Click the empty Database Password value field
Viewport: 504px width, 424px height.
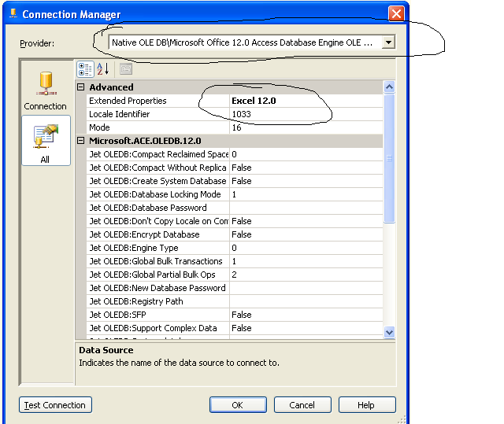[306, 208]
